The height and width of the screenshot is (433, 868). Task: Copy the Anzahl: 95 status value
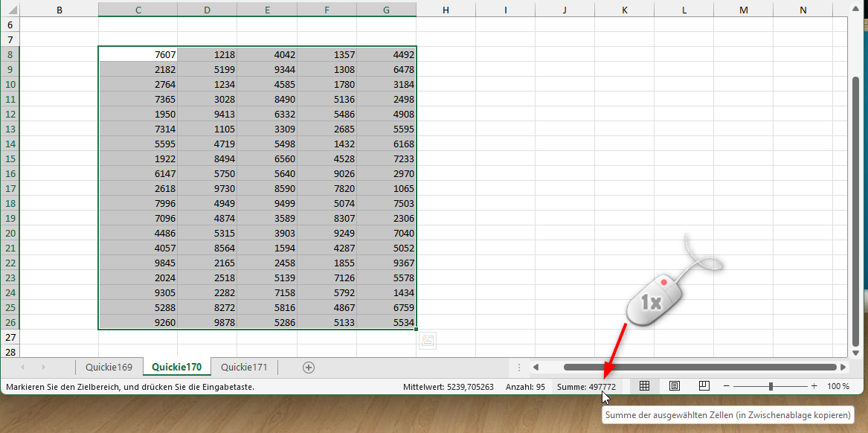tap(525, 386)
